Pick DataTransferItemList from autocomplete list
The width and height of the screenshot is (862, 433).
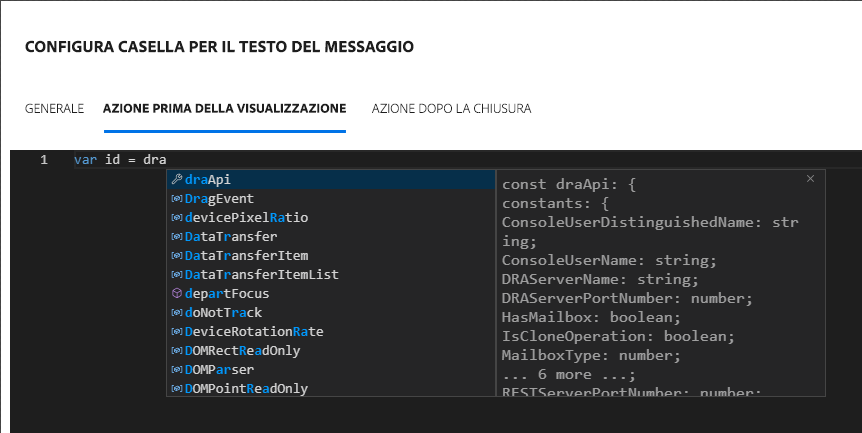pyautogui.click(x=262, y=275)
